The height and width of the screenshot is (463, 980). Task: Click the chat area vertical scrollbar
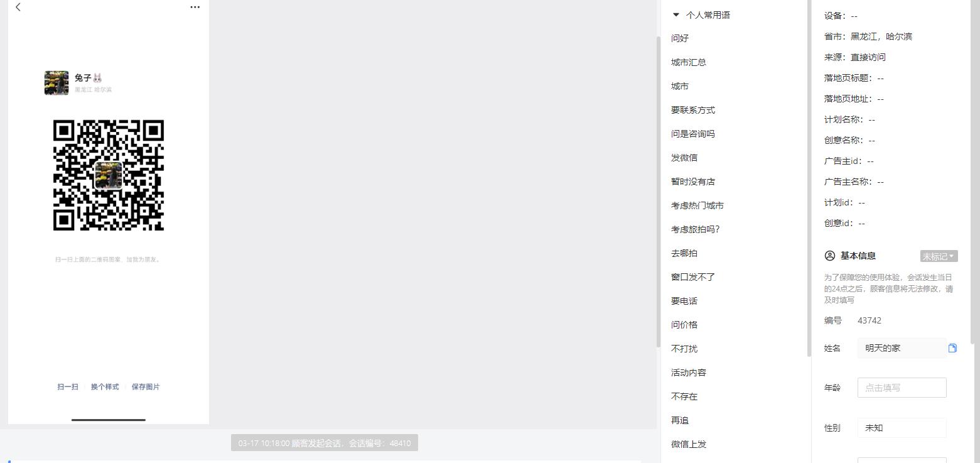[658, 192]
